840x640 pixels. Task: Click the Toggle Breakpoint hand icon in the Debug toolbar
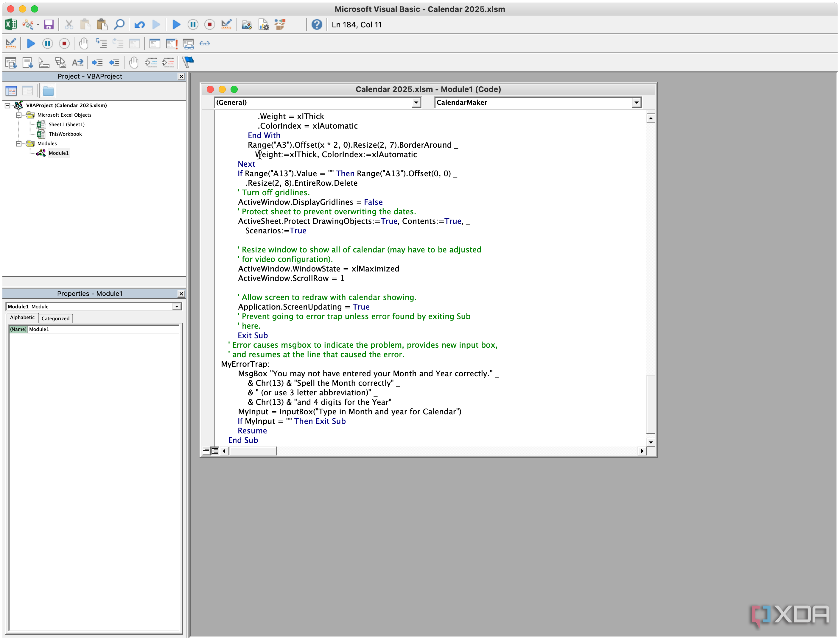click(x=83, y=43)
